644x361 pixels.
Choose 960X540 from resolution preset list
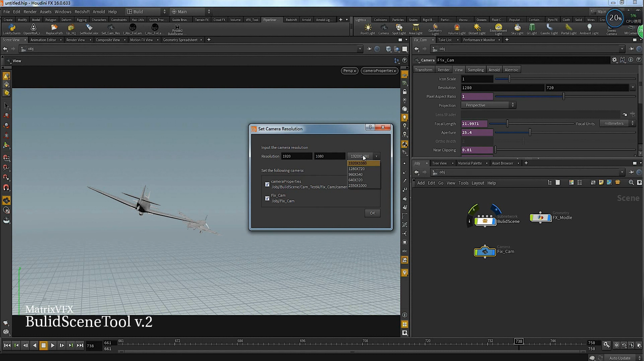(x=363, y=174)
